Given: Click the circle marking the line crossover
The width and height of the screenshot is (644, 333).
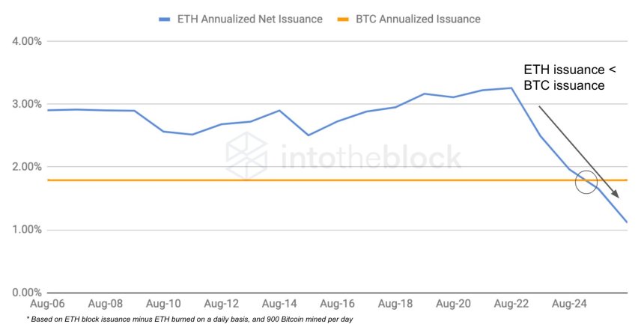Looking at the screenshot, I should pos(586,182).
